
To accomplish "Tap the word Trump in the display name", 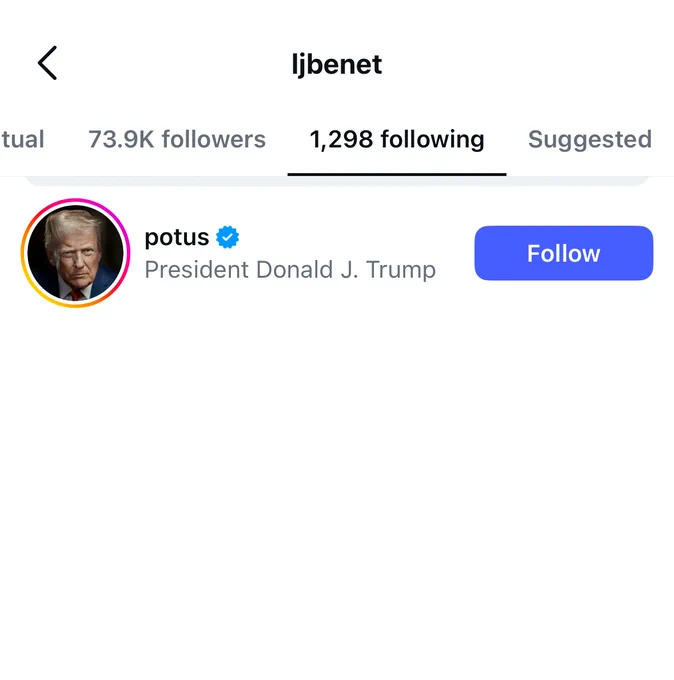I will pyautogui.click(x=401, y=270).
